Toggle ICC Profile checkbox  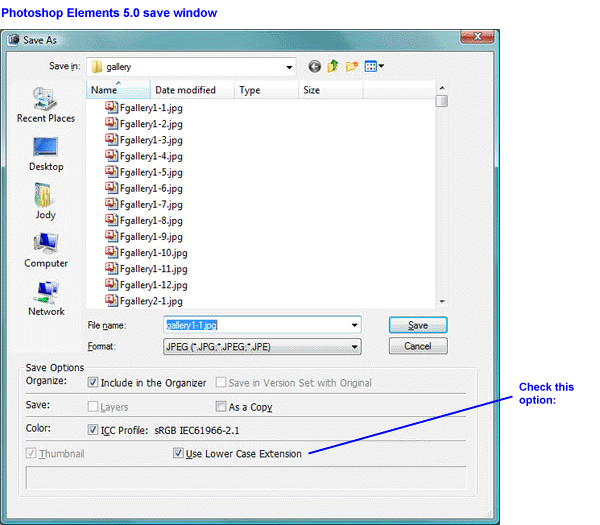[x=93, y=429]
